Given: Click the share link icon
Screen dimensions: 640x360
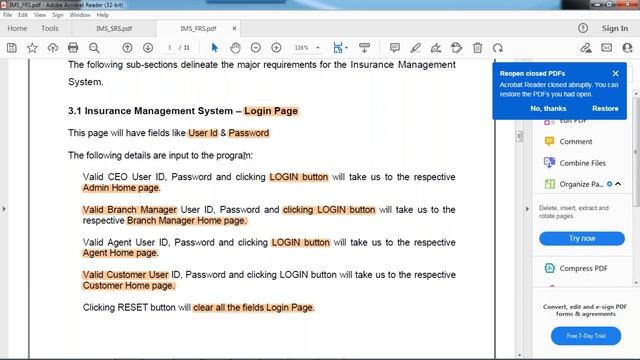Looking at the screenshot, I should tap(586, 48).
